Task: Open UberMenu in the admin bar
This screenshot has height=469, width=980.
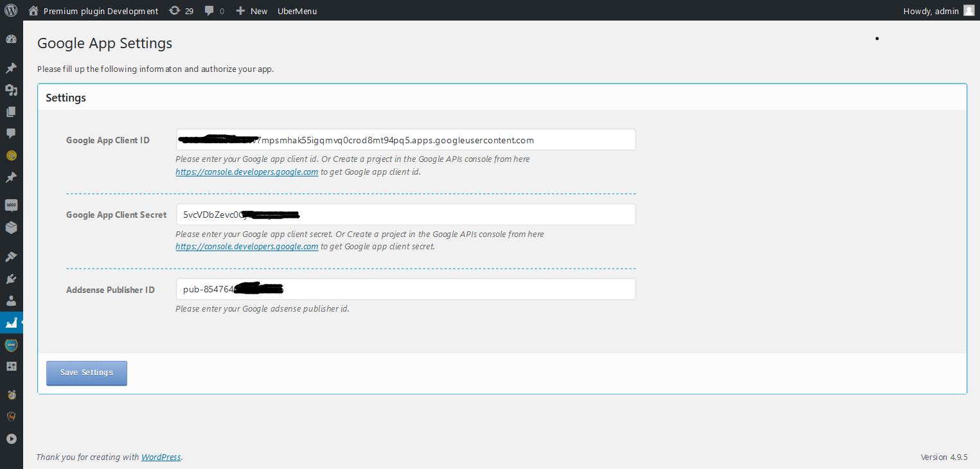Action: [x=297, y=11]
